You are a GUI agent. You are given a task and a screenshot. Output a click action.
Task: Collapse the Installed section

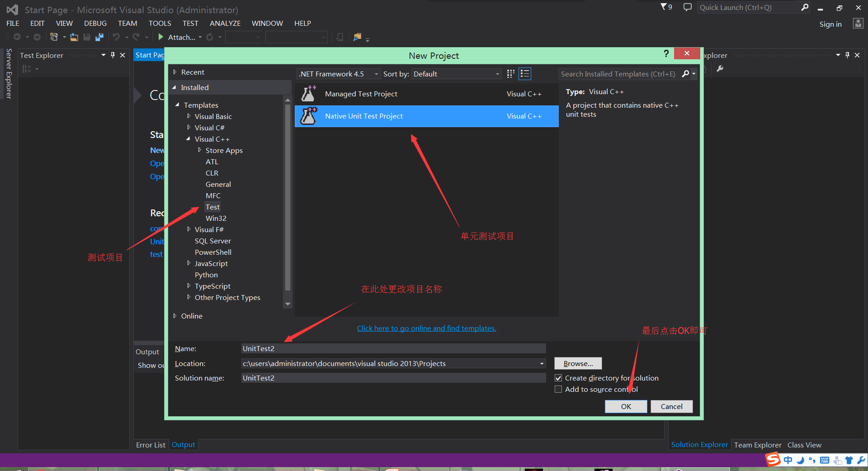coord(175,87)
